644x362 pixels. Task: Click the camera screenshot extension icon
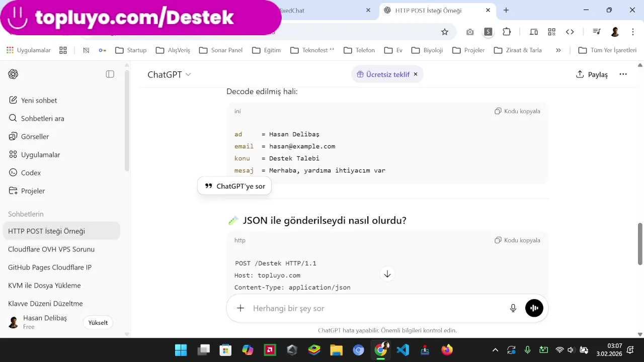click(470, 32)
